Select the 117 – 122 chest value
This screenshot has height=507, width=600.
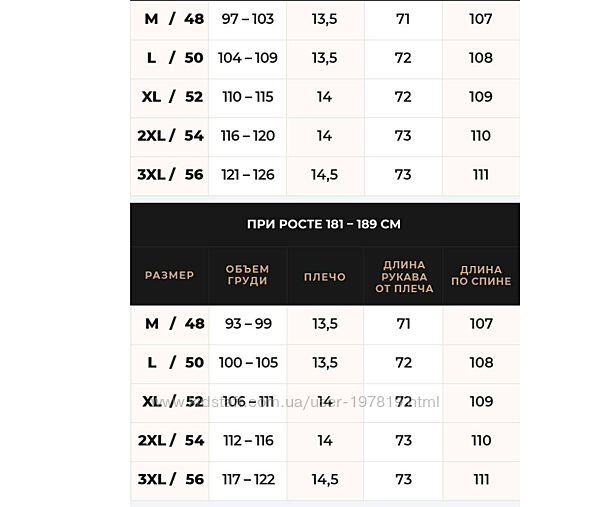point(247,480)
